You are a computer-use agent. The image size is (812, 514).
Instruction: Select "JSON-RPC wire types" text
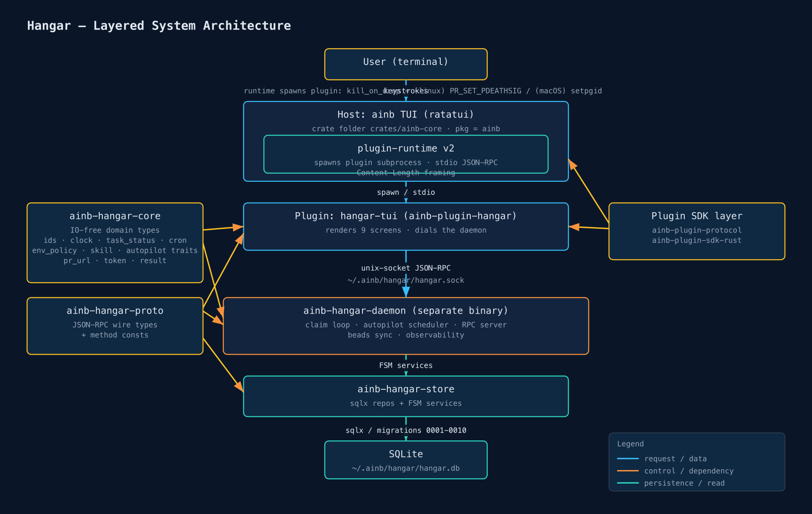pyautogui.click(x=115, y=325)
